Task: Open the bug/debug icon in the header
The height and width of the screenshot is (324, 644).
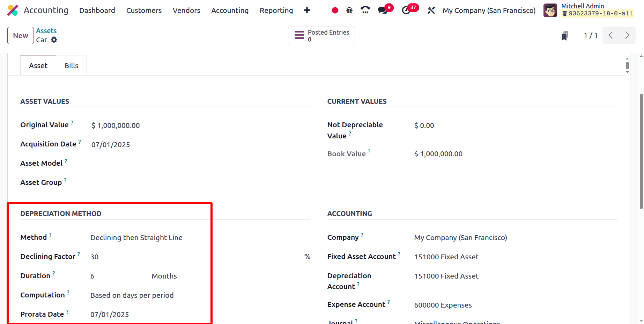Action: [349, 10]
